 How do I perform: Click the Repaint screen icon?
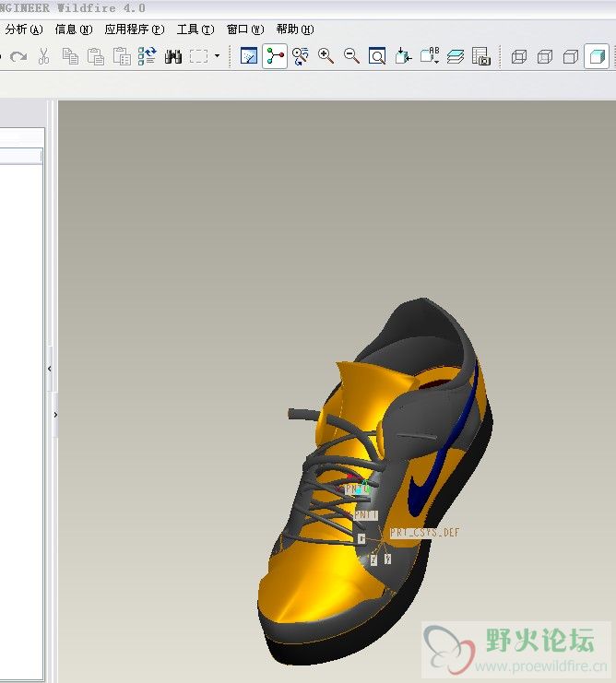[x=249, y=56]
